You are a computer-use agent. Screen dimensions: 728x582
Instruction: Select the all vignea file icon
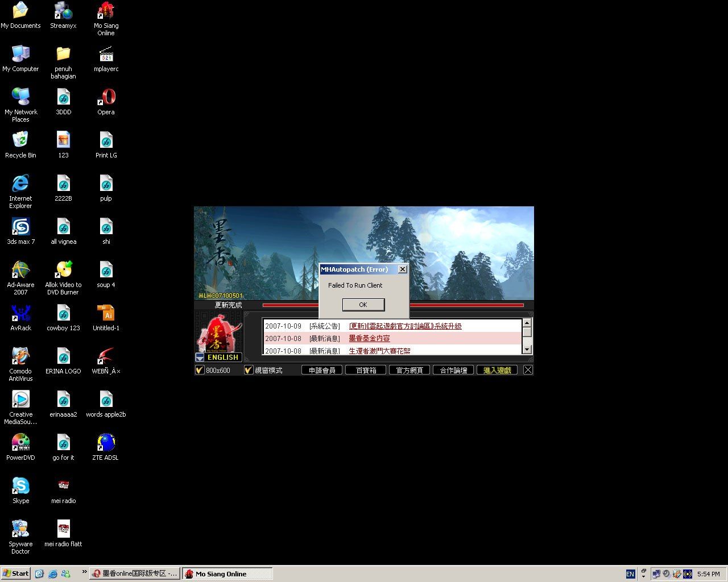pyautogui.click(x=63, y=232)
